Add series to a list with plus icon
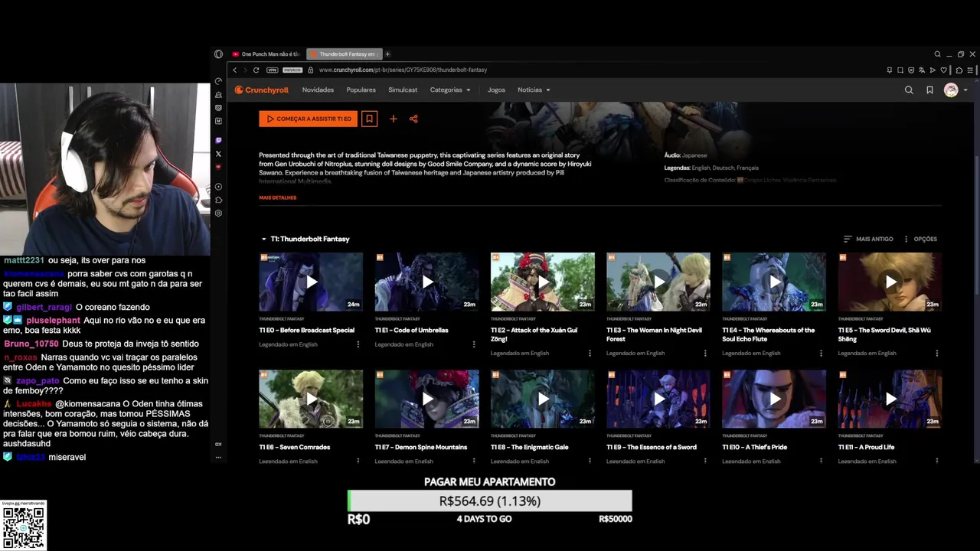980x551 pixels. tap(393, 119)
